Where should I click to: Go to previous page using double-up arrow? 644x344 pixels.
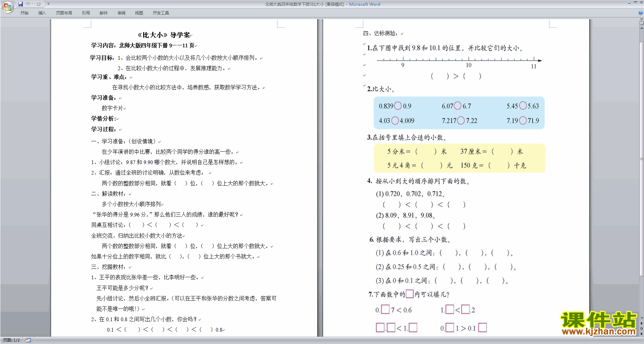click(642, 324)
